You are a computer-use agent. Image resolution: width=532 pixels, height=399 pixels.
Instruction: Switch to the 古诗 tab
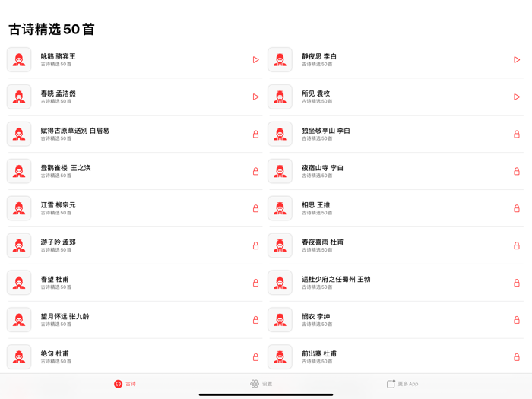125,384
